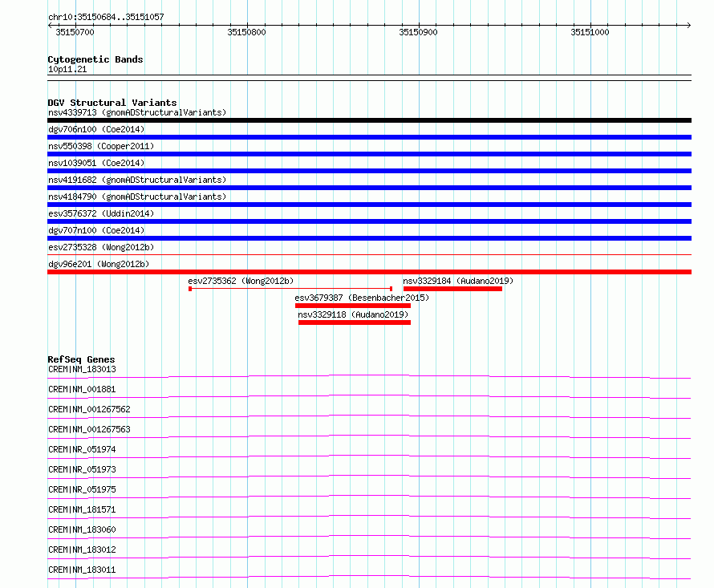Click the esv2735328 (Wong2012b) label
Image resolution: width=714 pixels, height=588 pixels.
(101, 247)
